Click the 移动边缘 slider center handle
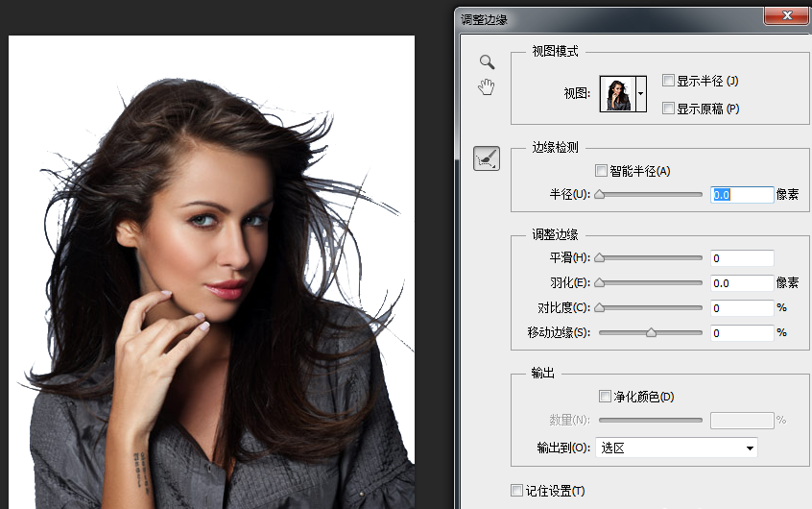This screenshot has height=509, width=812. pyautogui.click(x=651, y=332)
